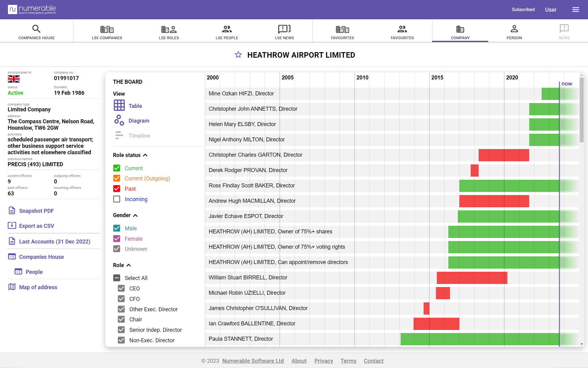Open the About footer link

tap(299, 361)
